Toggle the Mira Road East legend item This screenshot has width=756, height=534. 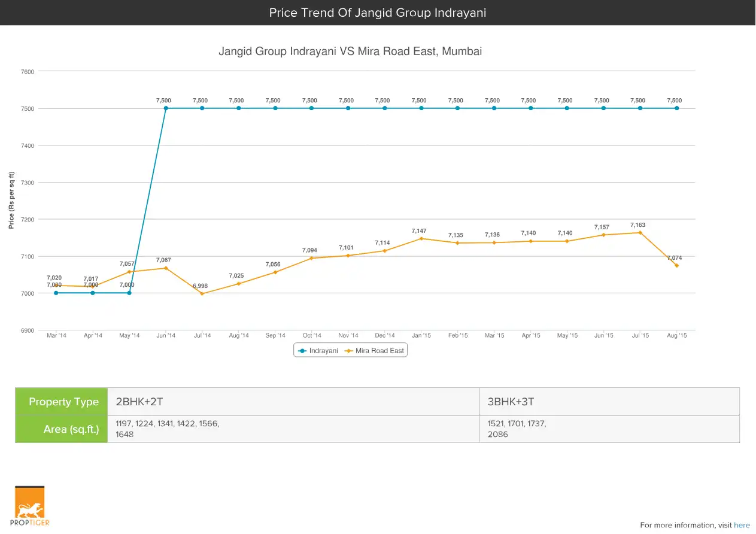375,351
